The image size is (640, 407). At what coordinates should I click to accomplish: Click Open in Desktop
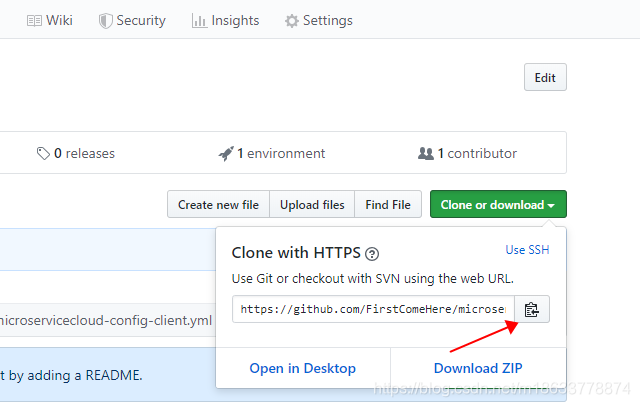[x=303, y=368]
